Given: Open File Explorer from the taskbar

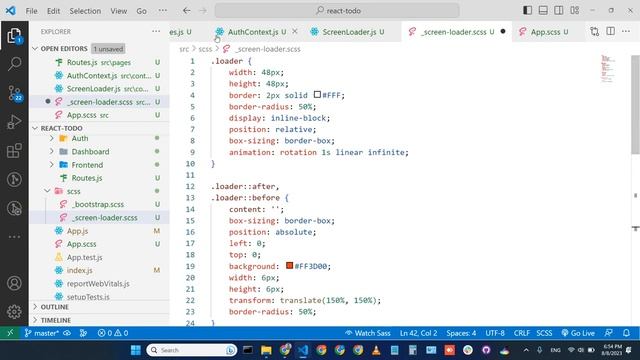Looking at the screenshot, I should [266, 350].
